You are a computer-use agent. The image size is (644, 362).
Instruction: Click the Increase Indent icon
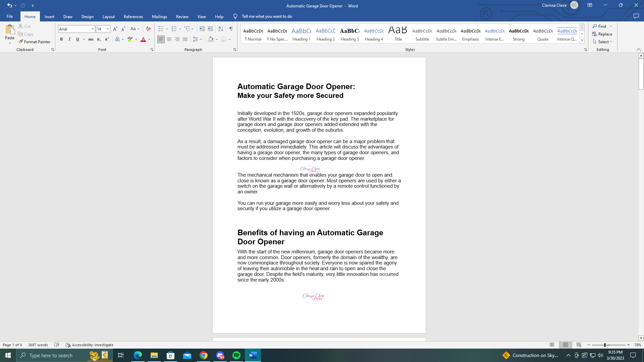[x=210, y=29]
